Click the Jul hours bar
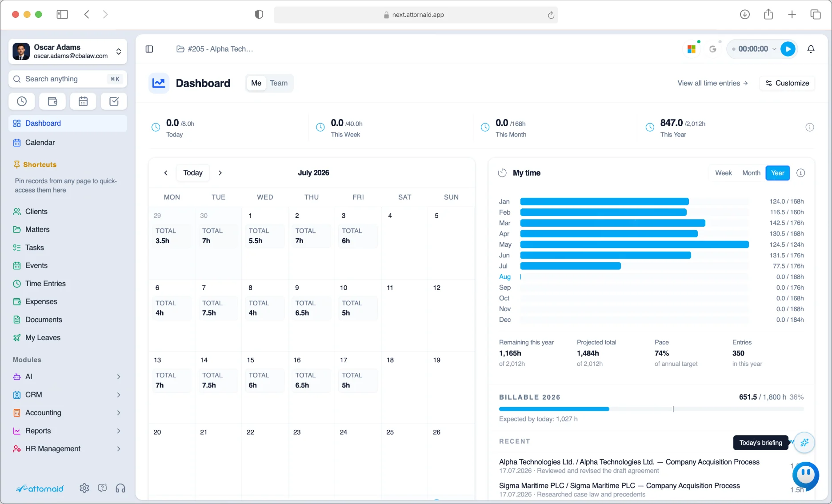This screenshot has height=504, width=832. point(570,266)
